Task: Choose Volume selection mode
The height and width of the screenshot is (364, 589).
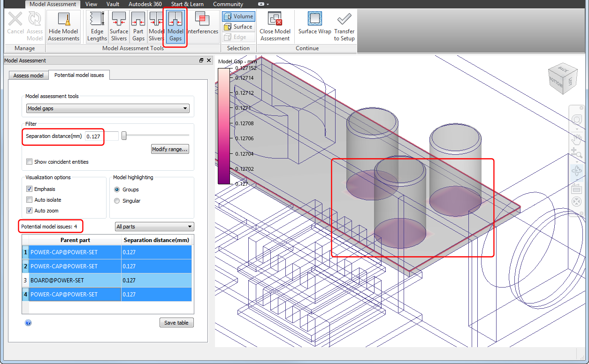Action: 238,16
